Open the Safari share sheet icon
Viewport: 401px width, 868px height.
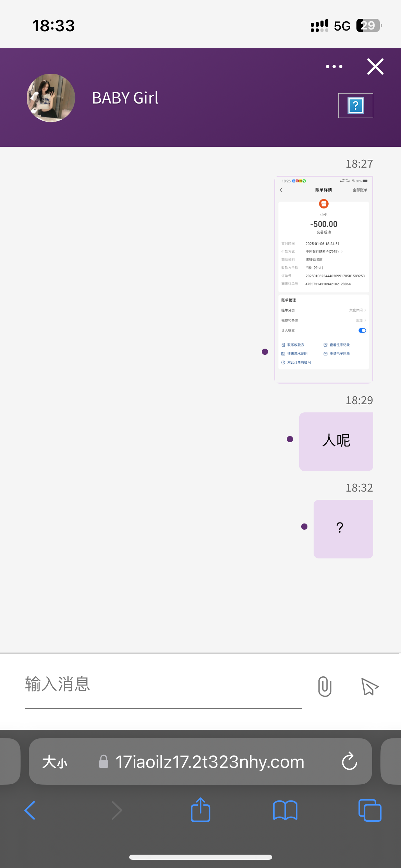point(200,810)
